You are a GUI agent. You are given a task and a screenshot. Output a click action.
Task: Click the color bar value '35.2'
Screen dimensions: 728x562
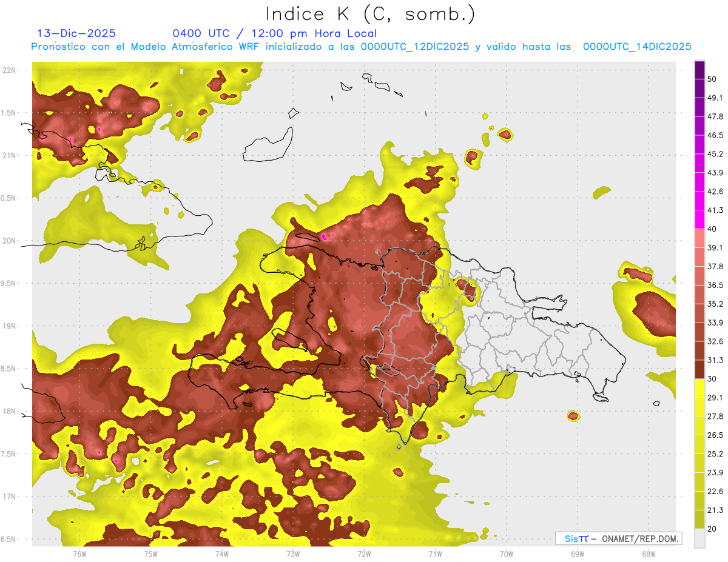pyautogui.click(x=715, y=304)
